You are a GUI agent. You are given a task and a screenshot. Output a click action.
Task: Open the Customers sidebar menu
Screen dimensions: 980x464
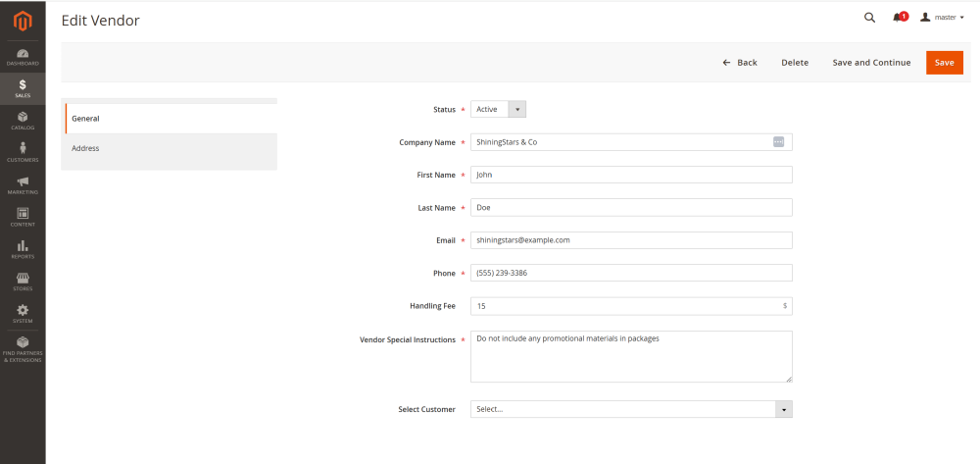point(23,153)
